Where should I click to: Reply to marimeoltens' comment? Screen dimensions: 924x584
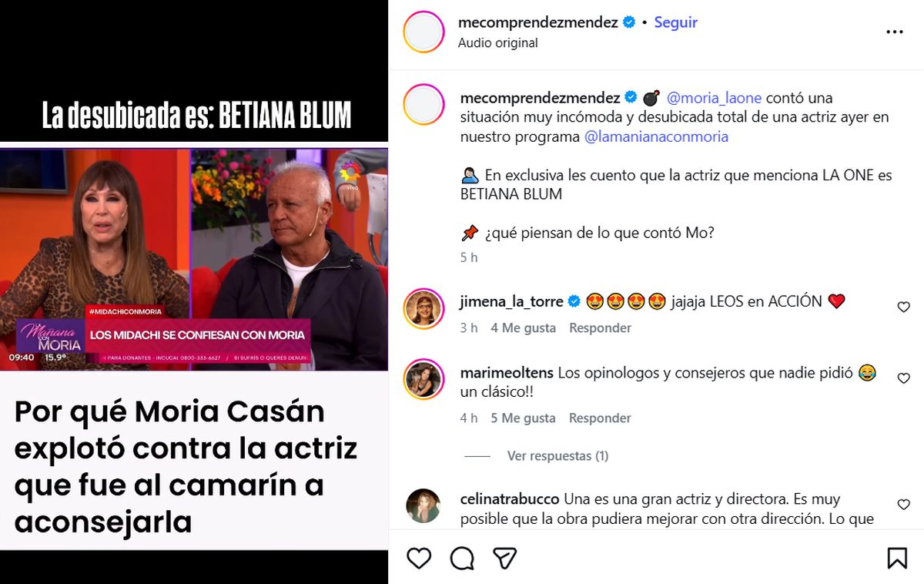click(x=600, y=418)
